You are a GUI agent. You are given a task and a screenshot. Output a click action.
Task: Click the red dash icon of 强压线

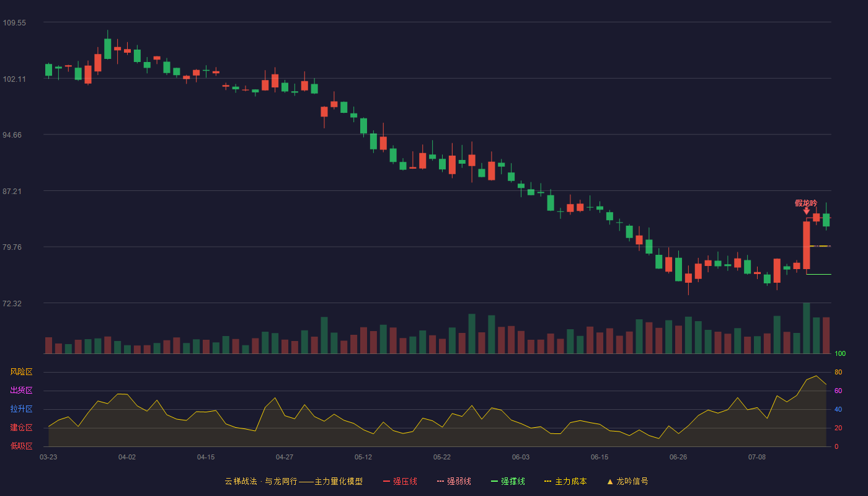point(386,481)
